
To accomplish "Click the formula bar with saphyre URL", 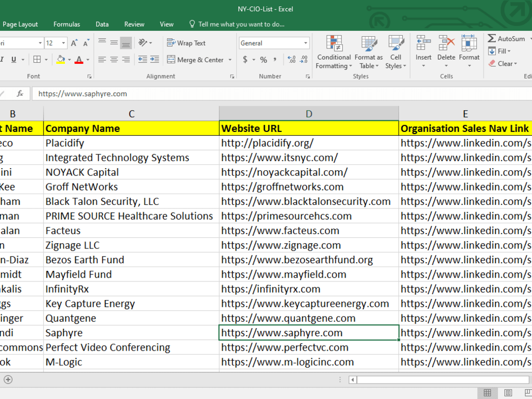I will 281,94.
